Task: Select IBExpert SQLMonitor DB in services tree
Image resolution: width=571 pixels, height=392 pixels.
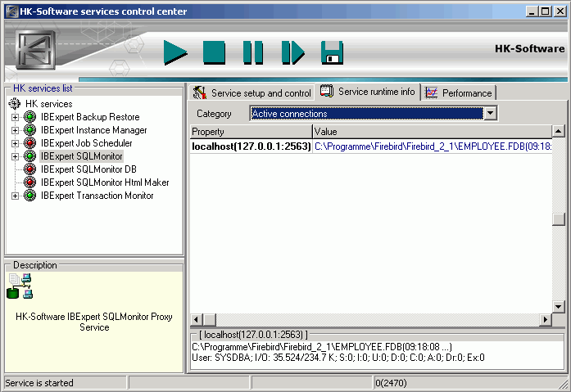Action: click(x=88, y=169)
